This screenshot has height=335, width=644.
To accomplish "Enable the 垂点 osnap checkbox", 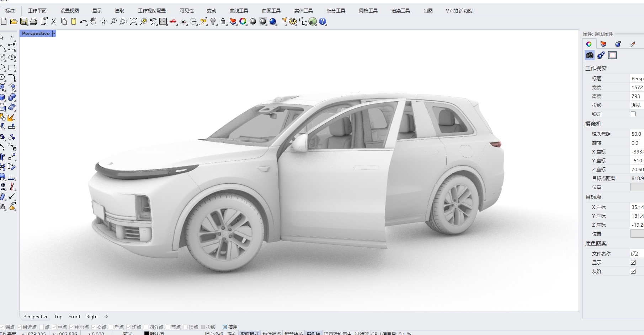I will pyautogui.click(x=111, y=327).
